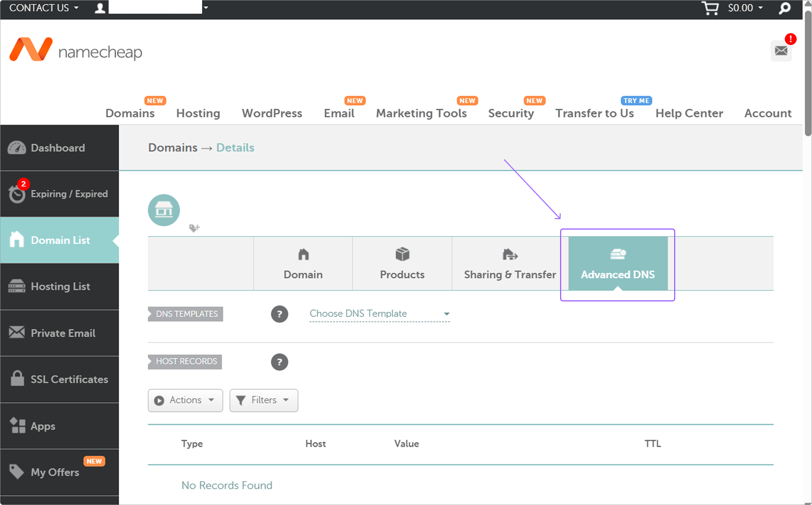Click the red alert badge on the mail icon
Screen dimensions: 812x505
[x=790, y=39]
